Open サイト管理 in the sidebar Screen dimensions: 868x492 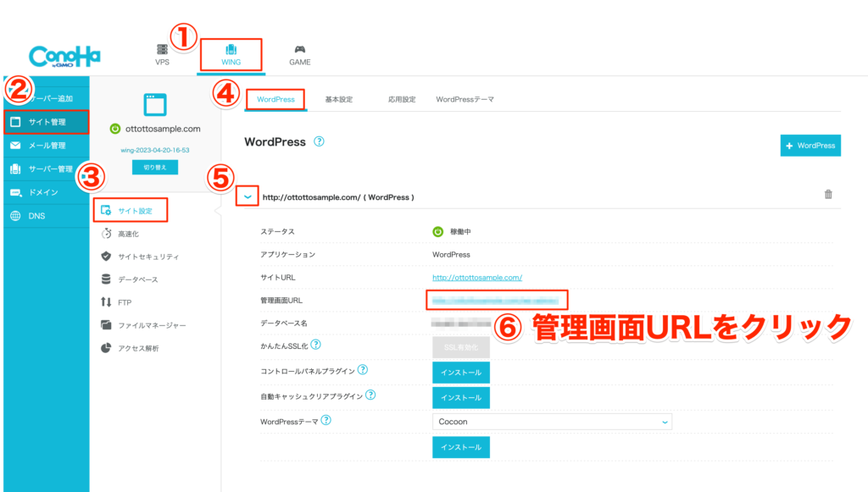point(47,122)
